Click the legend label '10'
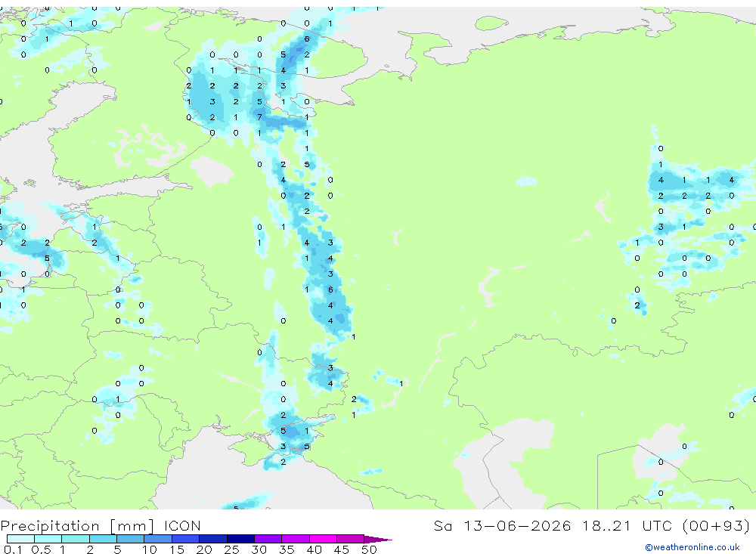The width and height of the screenshot is (756, 554). click(150, 549)
